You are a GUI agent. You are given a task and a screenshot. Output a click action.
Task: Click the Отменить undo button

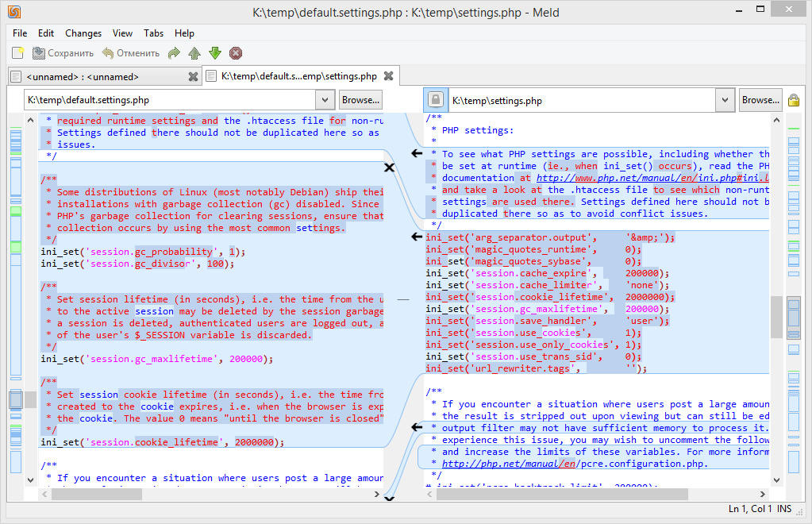tap(131, 53)
